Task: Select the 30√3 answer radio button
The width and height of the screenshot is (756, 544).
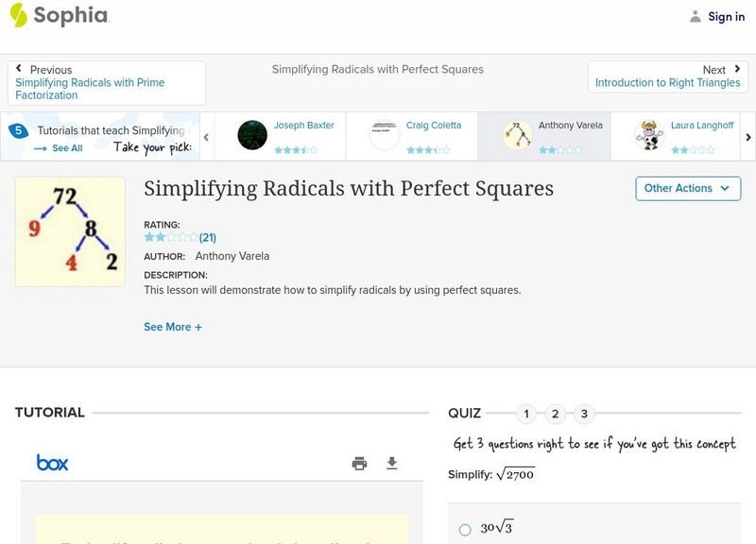Action: point(465,530)
